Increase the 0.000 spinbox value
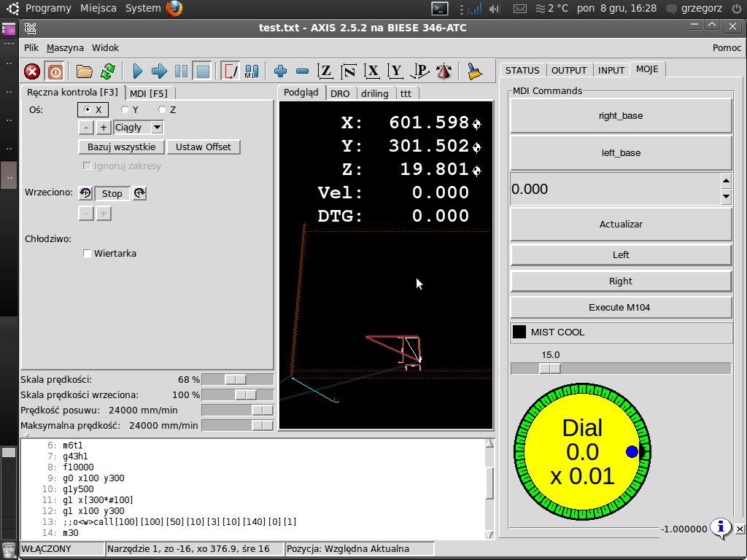The image size is (747, 560). coord(726,181)
